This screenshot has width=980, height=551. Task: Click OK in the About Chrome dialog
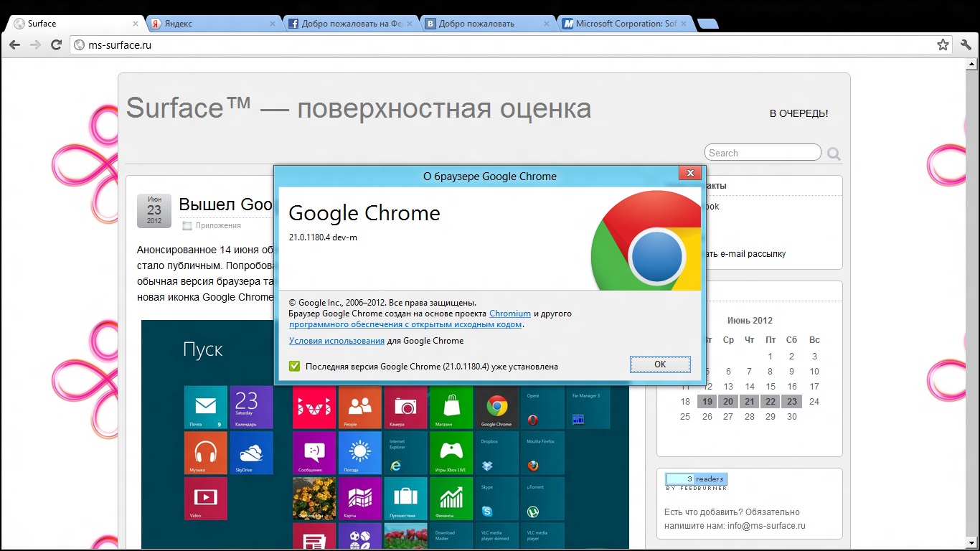pyautogui.click(x=660, y=364)
